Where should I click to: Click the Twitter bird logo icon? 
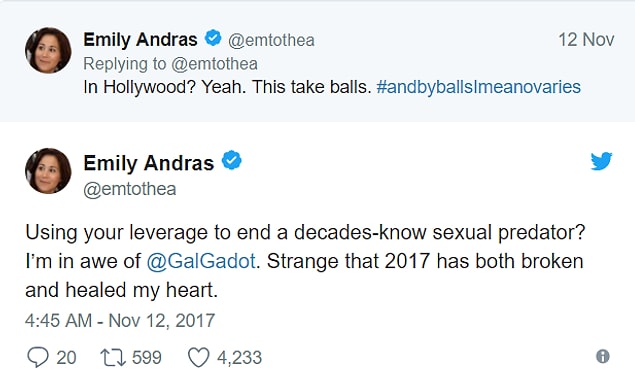[x=601, y=161]
